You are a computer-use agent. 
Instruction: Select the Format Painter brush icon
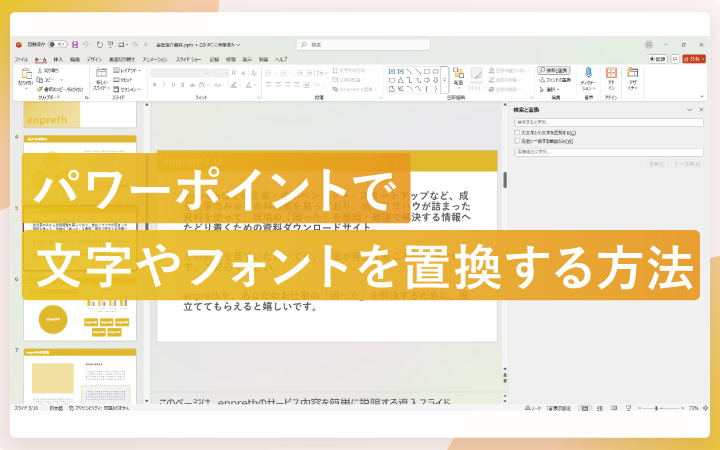40,89
